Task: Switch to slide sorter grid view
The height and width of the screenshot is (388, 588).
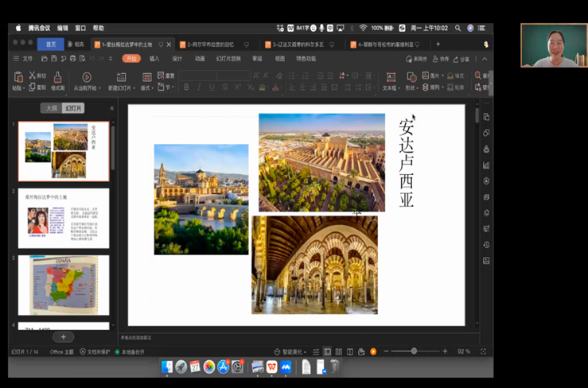Action: [x=338, y=351]
